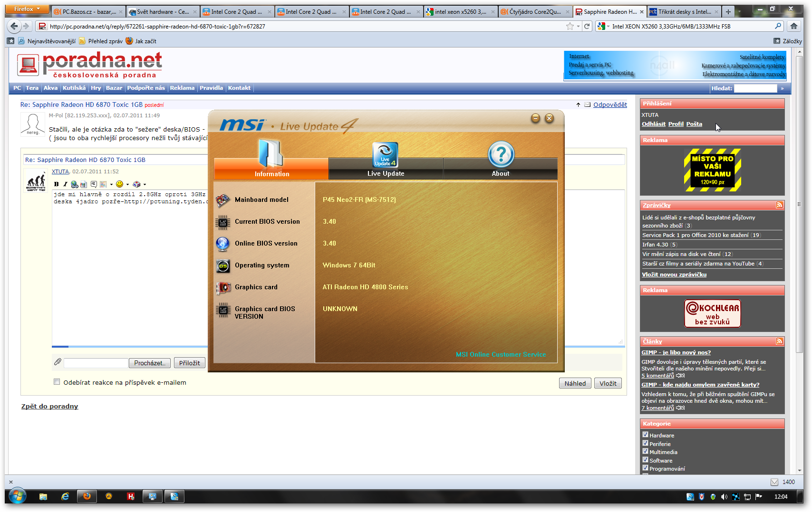Open the Action Center flag tray icon
Screen dimensions: 812x512
coord(759,497)
